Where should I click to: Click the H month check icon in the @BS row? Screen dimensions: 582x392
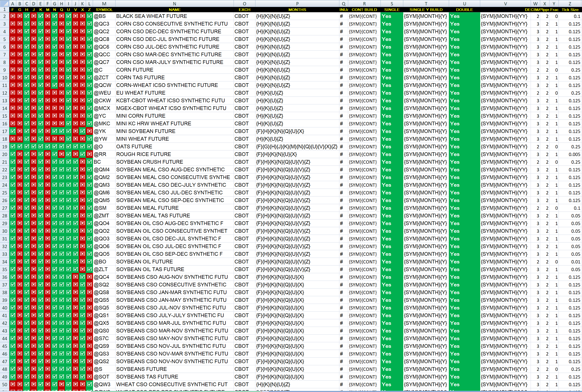tap(27, 16)
